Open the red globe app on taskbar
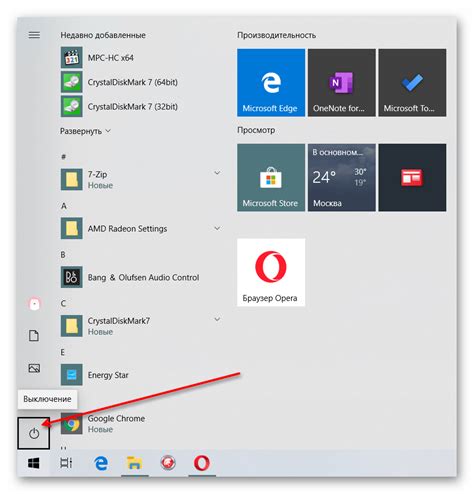474x494 pixels. [x=168, y=463]
